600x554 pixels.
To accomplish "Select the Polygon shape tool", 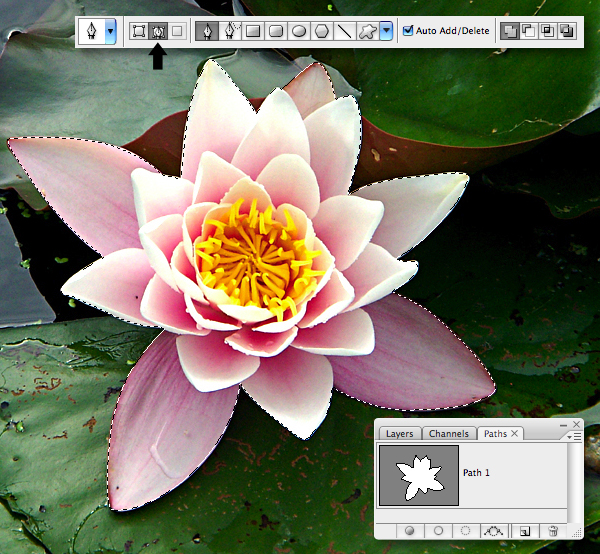I will click(322, 31).
